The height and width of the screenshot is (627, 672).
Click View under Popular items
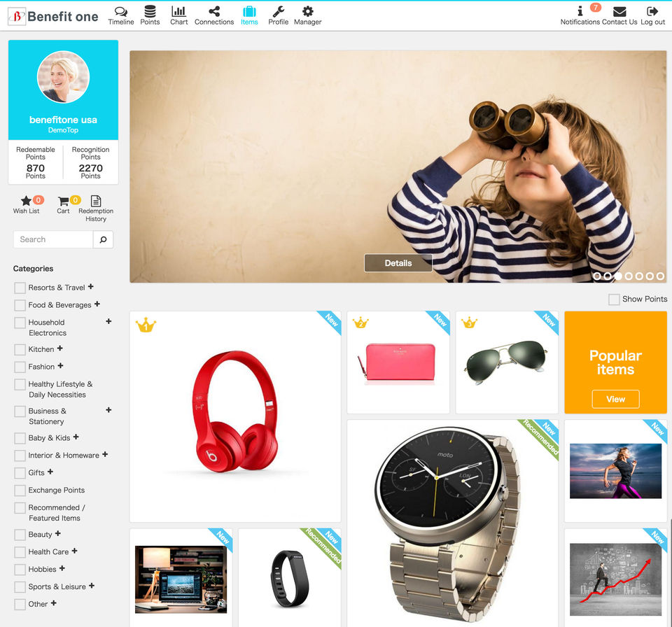(x=615, y=399)
